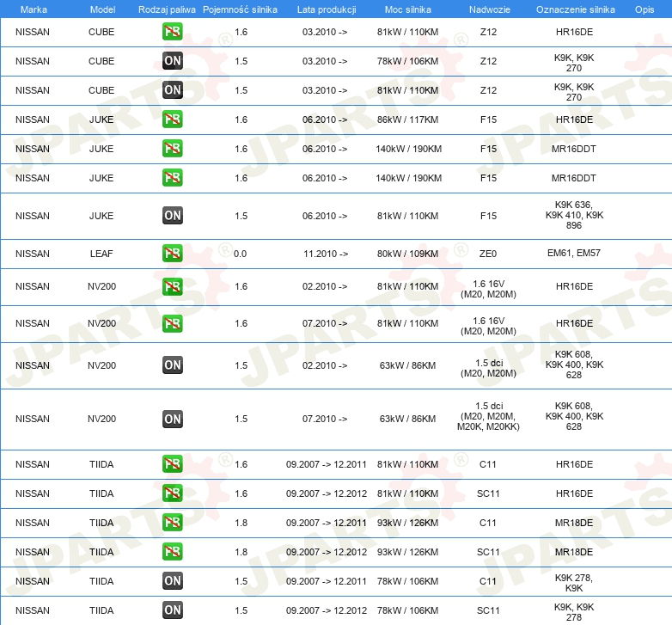Select the engine code EM61, EM57

(574, 253)
